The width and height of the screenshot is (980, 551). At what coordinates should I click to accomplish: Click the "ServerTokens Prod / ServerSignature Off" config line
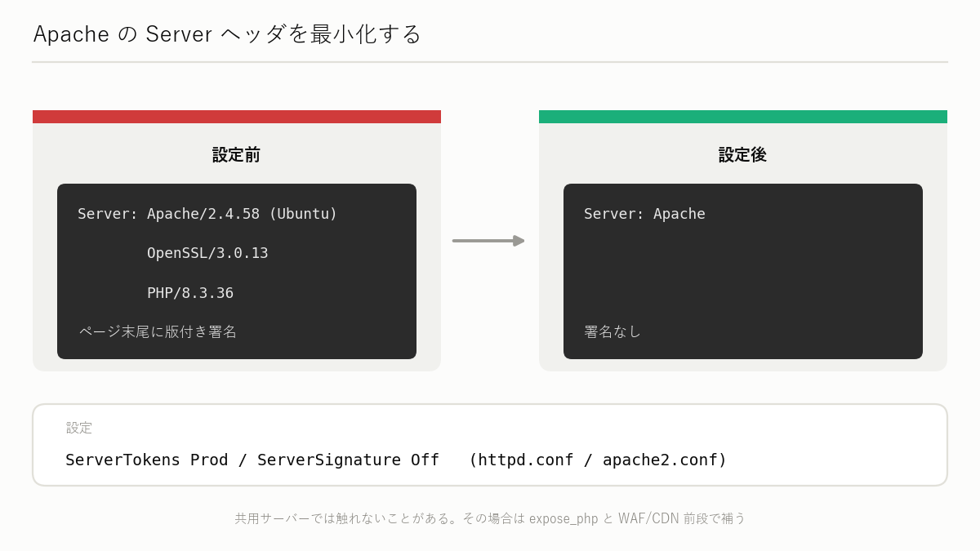click(x=396, y=460)
